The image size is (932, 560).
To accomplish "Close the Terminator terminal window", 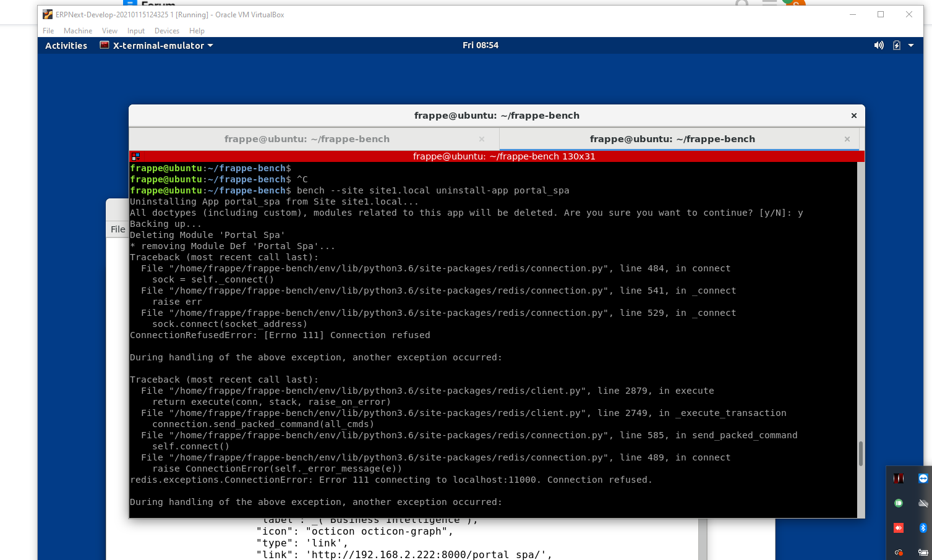I will click(x=854, y=116).
